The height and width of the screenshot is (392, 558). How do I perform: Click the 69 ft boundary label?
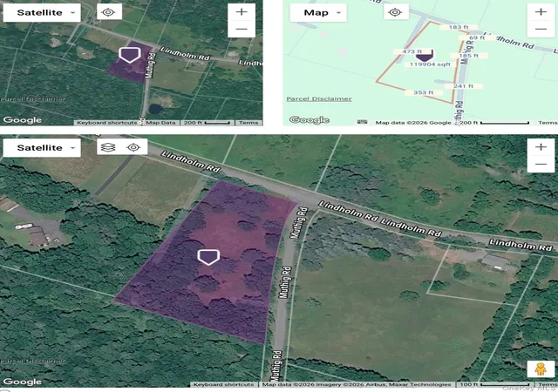click(x=477, y=37)
